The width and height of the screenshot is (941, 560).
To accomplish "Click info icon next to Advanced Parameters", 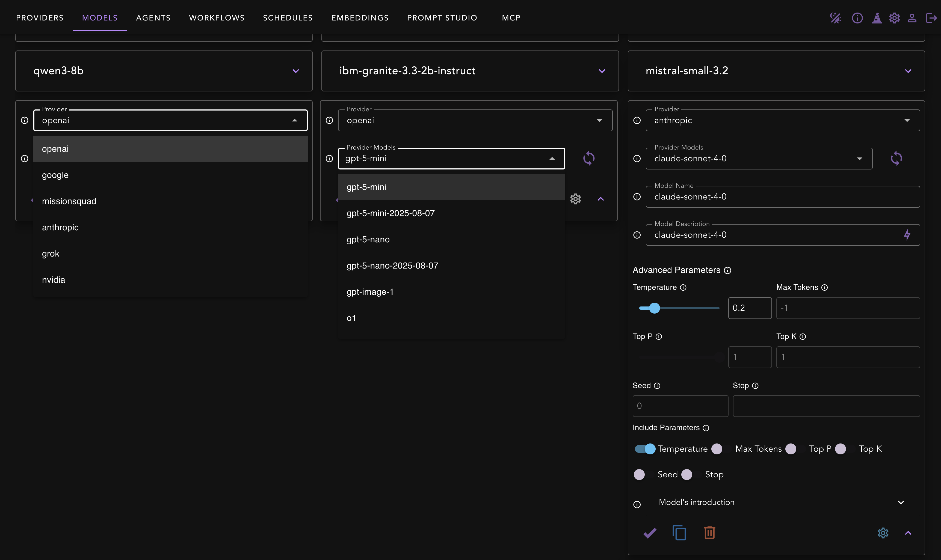I will pos(728,270).
